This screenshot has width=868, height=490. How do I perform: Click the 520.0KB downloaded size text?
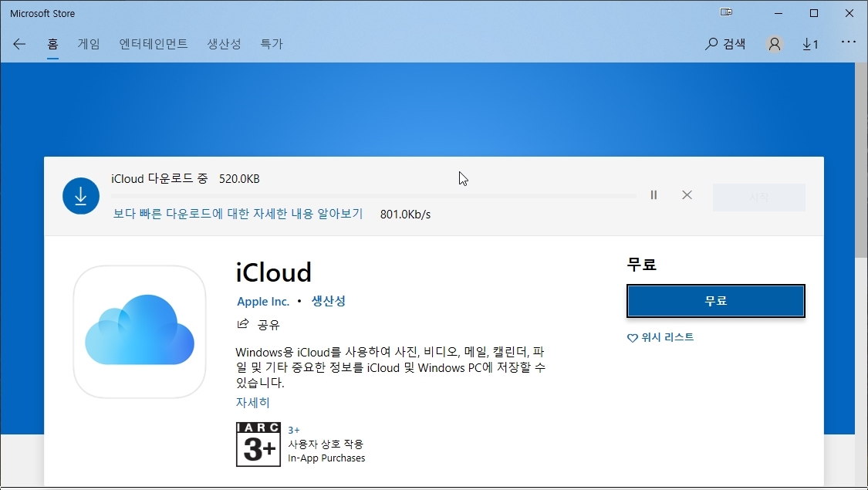click(x=239, y=179)
